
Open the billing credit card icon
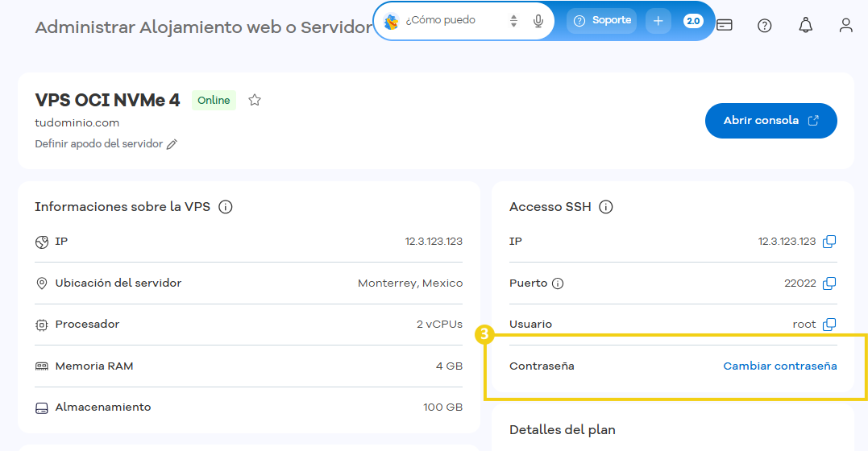click(x=724, y=25)
